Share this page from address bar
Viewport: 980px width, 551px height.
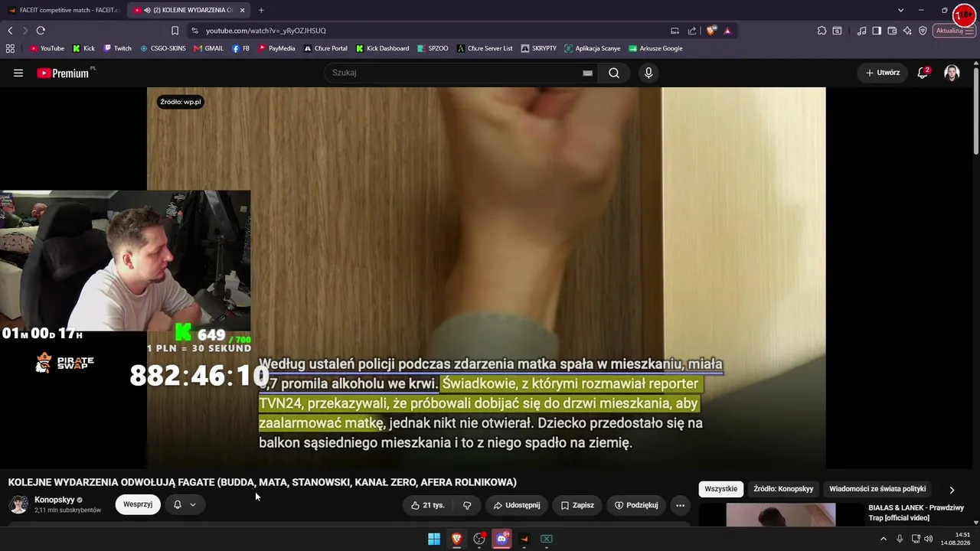692,31
